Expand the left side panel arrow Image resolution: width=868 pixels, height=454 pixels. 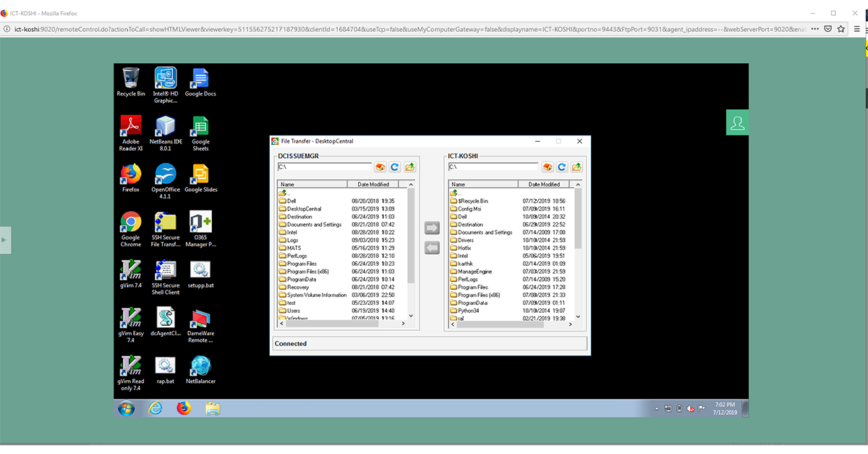pos(5,239)
